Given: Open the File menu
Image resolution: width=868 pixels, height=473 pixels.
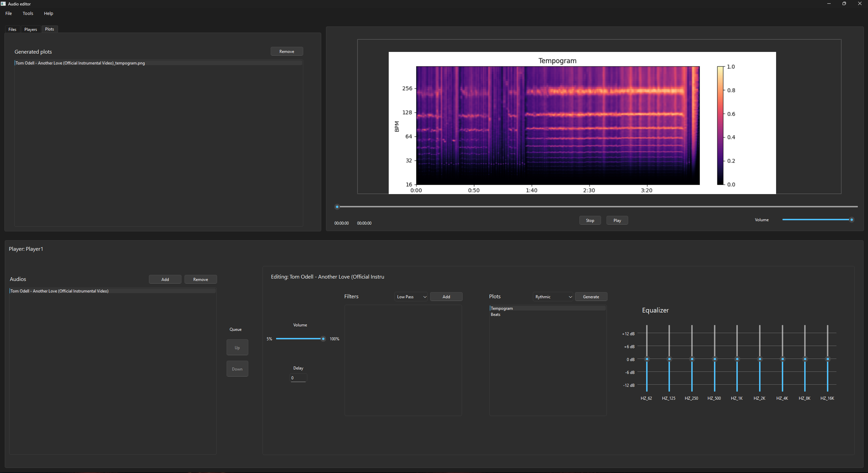Looking at the screenshot, I should (8, 14).
